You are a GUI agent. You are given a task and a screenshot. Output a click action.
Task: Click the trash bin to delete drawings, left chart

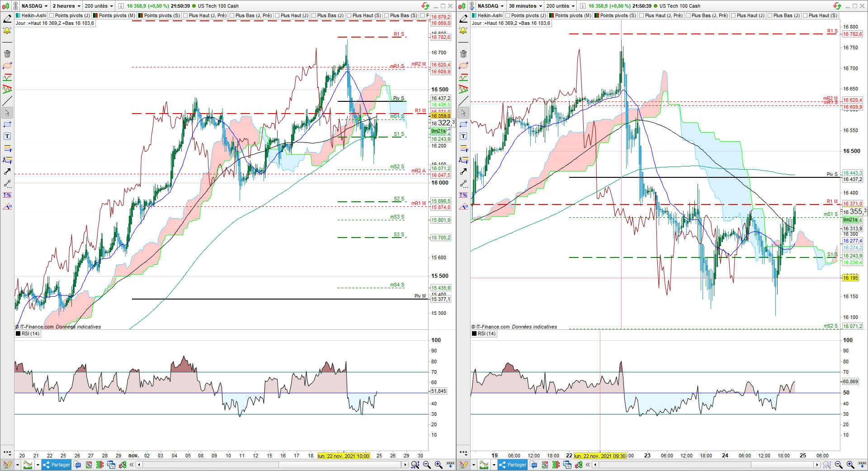tap(7, 54)
